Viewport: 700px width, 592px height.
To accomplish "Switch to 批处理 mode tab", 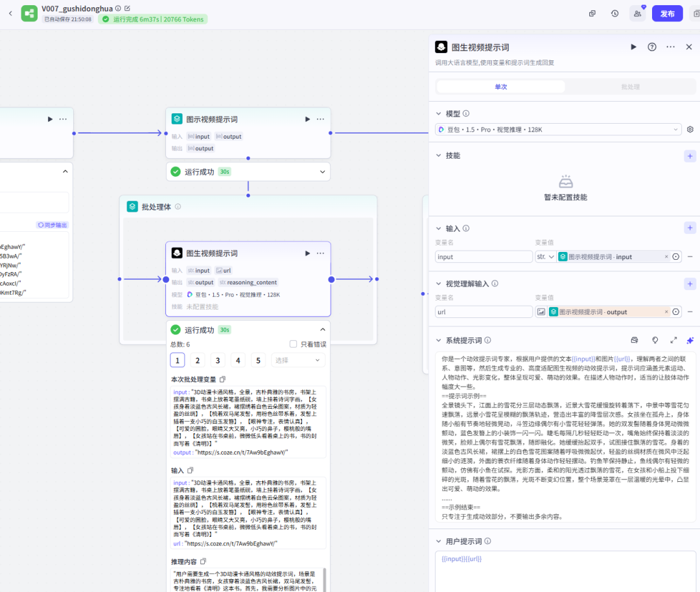I will point(630,87).
